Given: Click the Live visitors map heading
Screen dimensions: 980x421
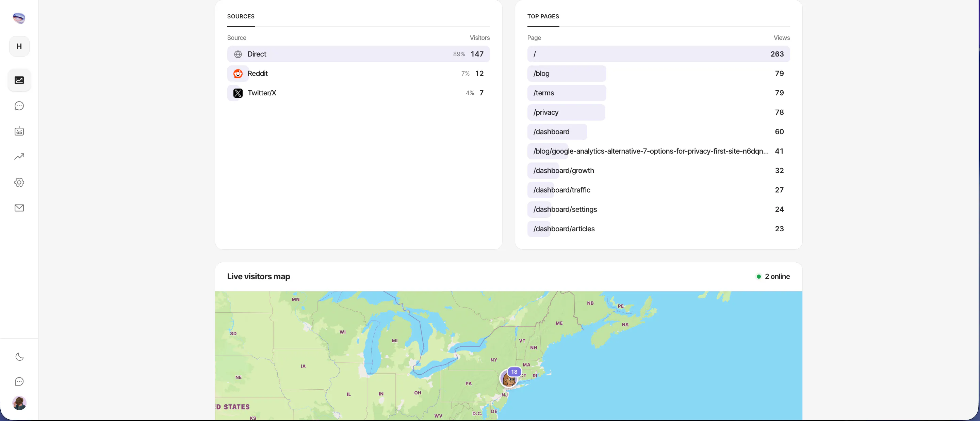Looking at the screenshot, I should [258, 276].
